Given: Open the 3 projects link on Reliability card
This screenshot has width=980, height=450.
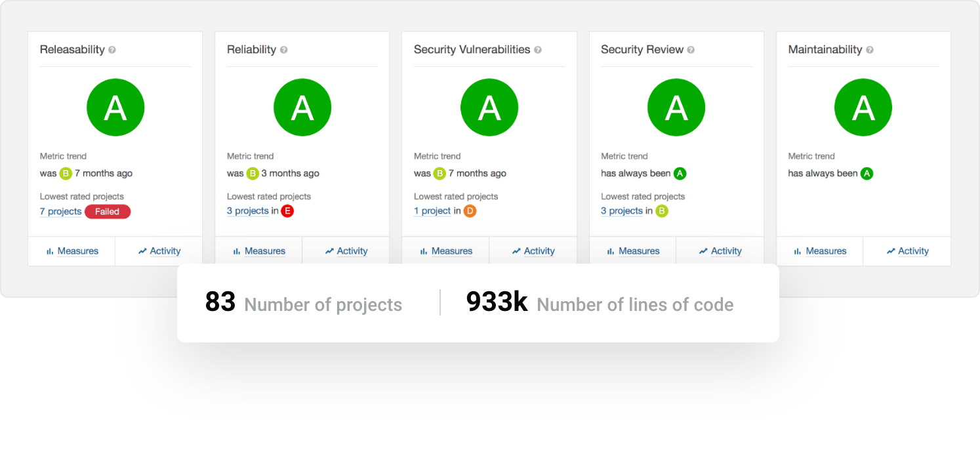Looking at the screenshot, I should pyautogui.click(x=247, y=211).
